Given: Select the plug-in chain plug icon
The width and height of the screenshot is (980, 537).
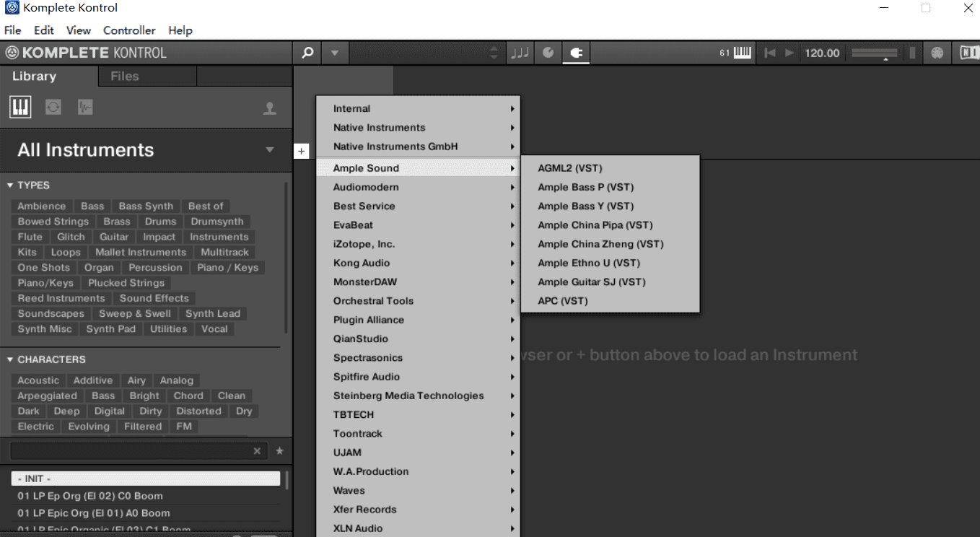Looking at the screenshot, I should click(x=576, y=53).
